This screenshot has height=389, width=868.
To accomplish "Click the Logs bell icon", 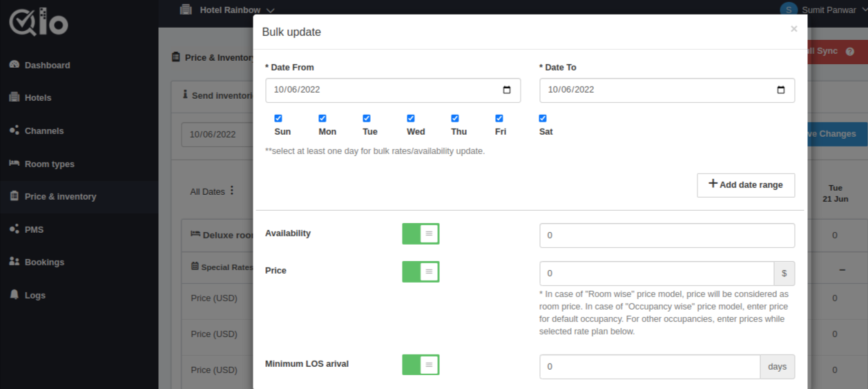I will click(14, 294).
